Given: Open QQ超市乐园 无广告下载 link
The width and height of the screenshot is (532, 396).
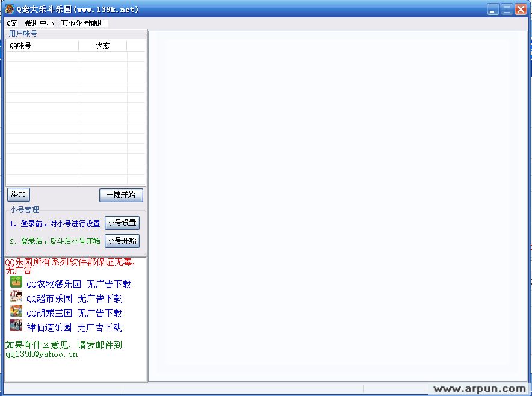Looking at the screenshot, I should click(75, 299).
